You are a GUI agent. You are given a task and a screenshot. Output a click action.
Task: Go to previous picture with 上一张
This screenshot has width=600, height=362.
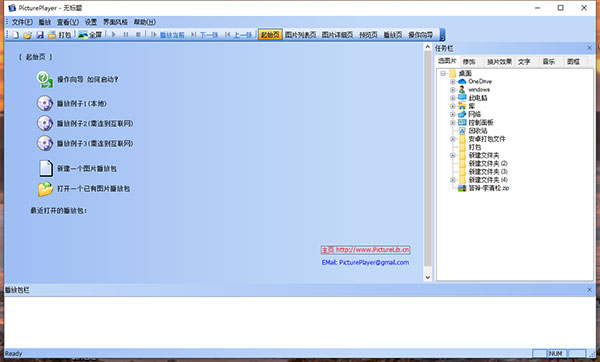(238, 35)
